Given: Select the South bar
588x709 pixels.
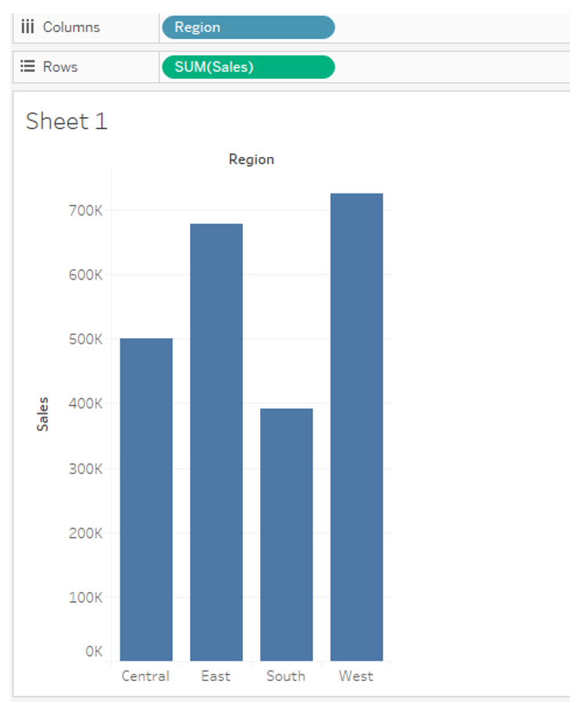Looking at the screenshot, I should (287, 534).
